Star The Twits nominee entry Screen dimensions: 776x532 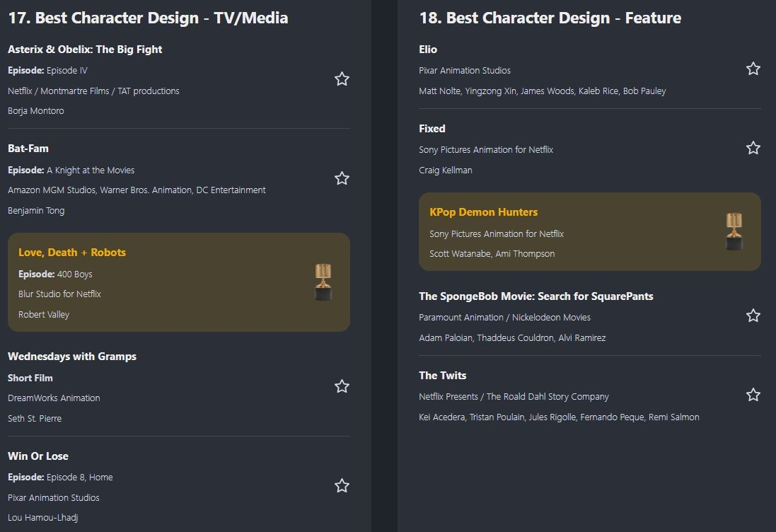(753, 395)
